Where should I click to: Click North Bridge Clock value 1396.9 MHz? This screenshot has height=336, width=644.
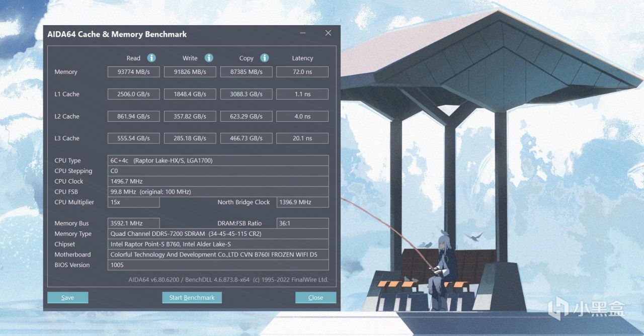click(303, 202)
